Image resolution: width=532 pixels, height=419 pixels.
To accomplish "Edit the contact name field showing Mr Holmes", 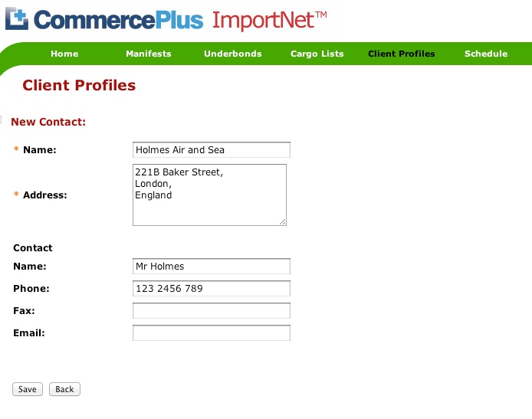I will [x=212, y=267].
